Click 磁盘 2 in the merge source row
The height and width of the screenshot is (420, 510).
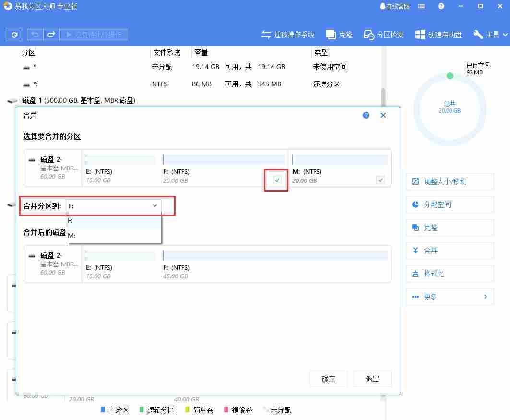point(53,168)
